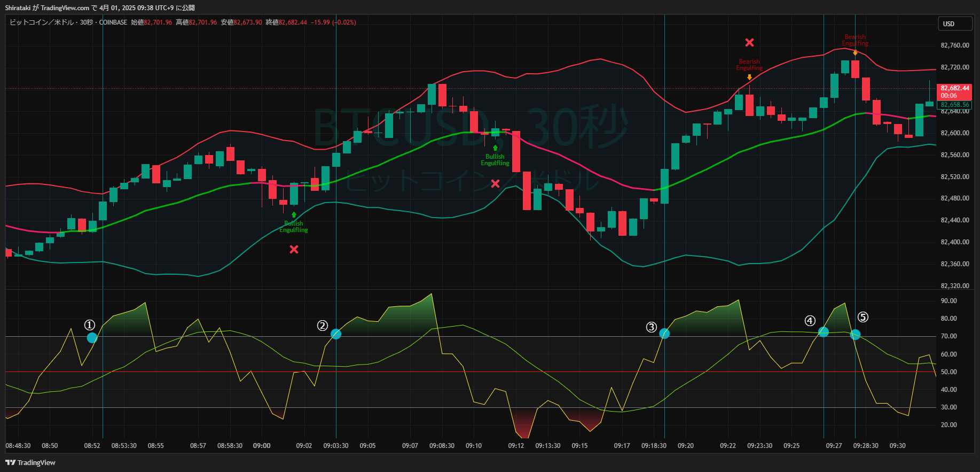The height and width of the screenshot is (472, 980).
Task: Click the 09:28:30 time axis label
Action: click(866, 446)
